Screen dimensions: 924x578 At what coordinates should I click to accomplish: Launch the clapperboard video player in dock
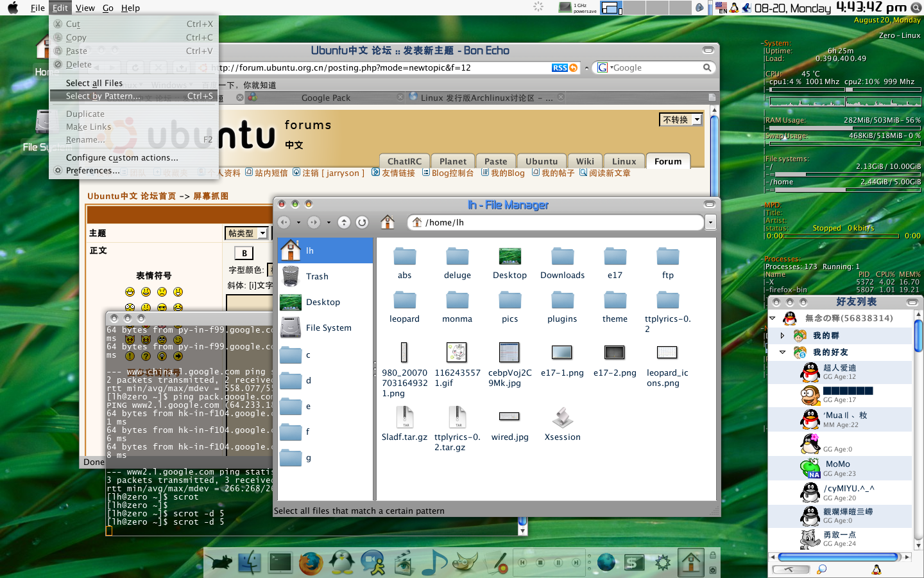404,563
